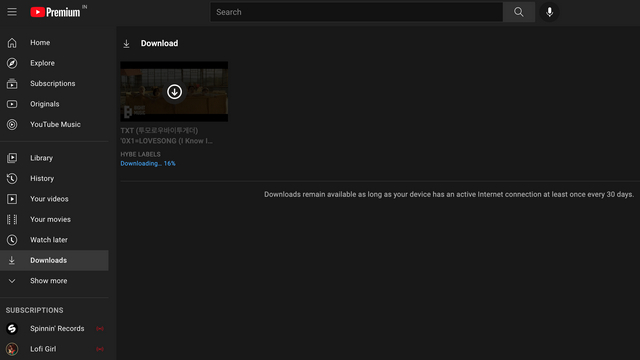Click the Downloads arrow icon in sidebar

pyautogui.click(x=12, y=260)
